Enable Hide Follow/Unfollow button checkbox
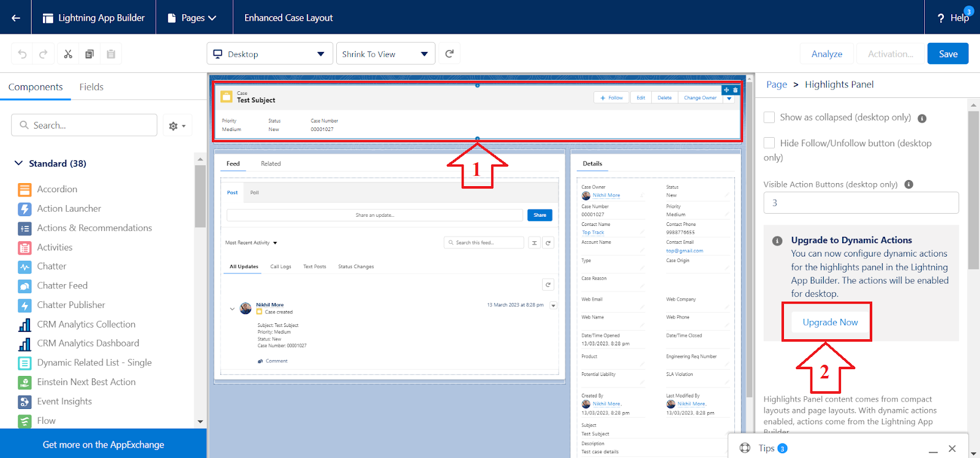This screenshot has height=458, width=980. [x=769, y=143]
